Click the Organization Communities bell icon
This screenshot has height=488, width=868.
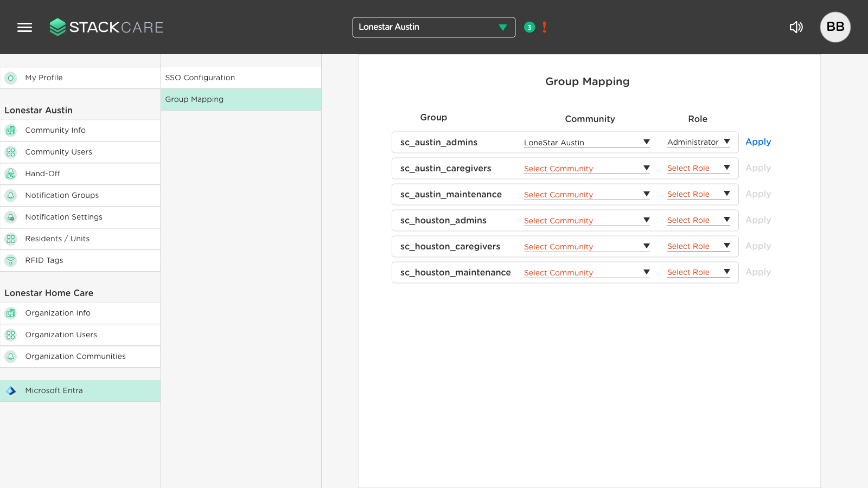[x=10, y=357]
